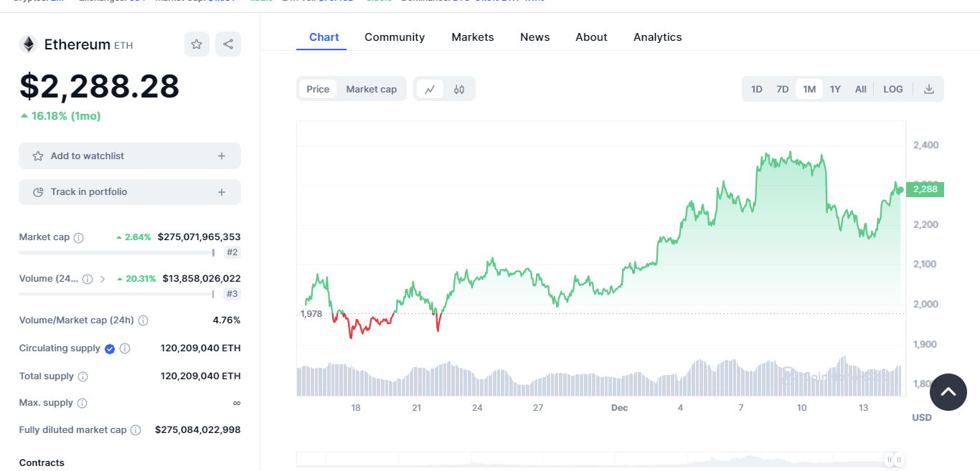980x471 pixels.
Task: Click the USD currency label
Action: coord(922,417)
